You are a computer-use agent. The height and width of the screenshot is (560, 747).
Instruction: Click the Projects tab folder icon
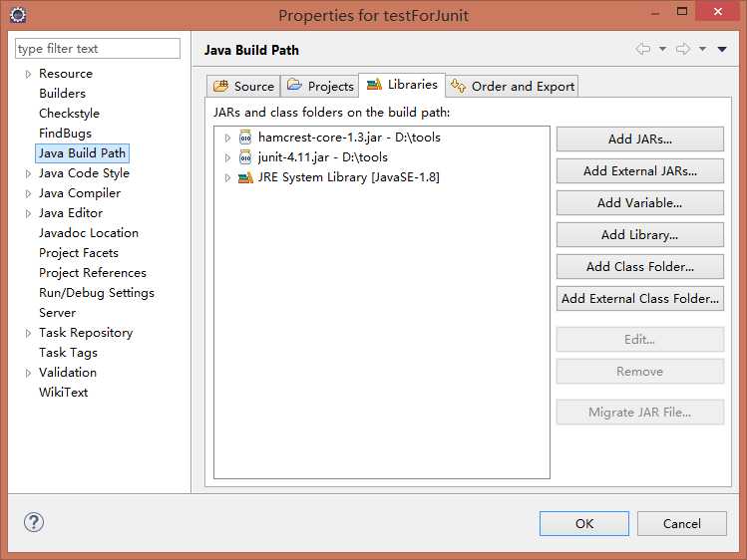pos(294,85)
